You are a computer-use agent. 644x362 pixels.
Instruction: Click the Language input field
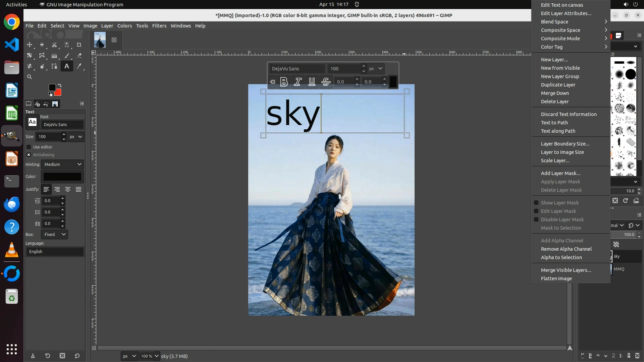[x=55, y=252]
